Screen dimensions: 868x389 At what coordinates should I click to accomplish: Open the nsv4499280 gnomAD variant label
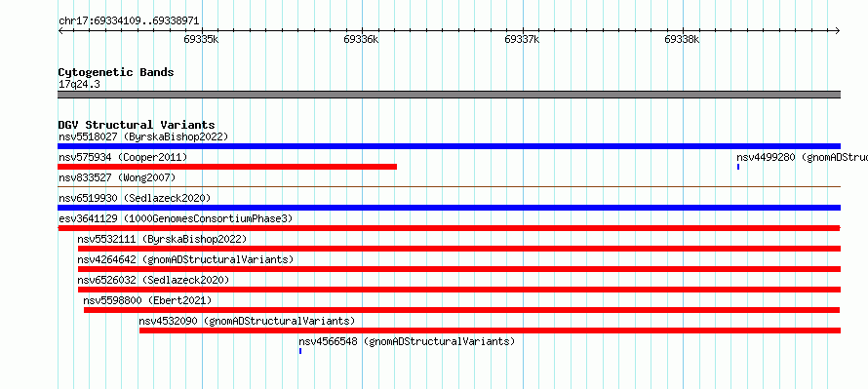point(802,157)
